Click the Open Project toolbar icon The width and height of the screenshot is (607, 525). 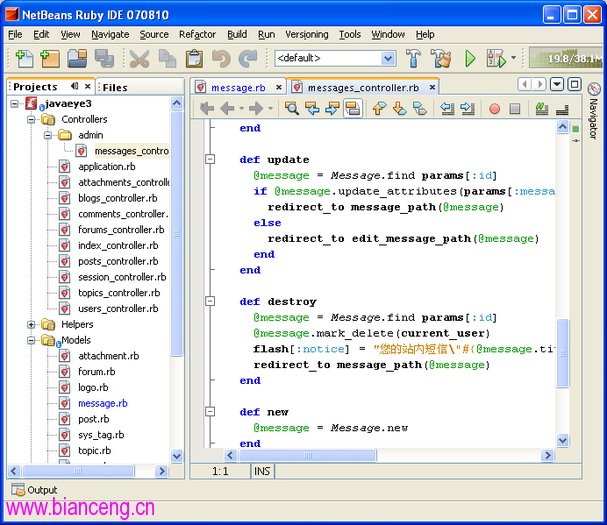[77, 58]
